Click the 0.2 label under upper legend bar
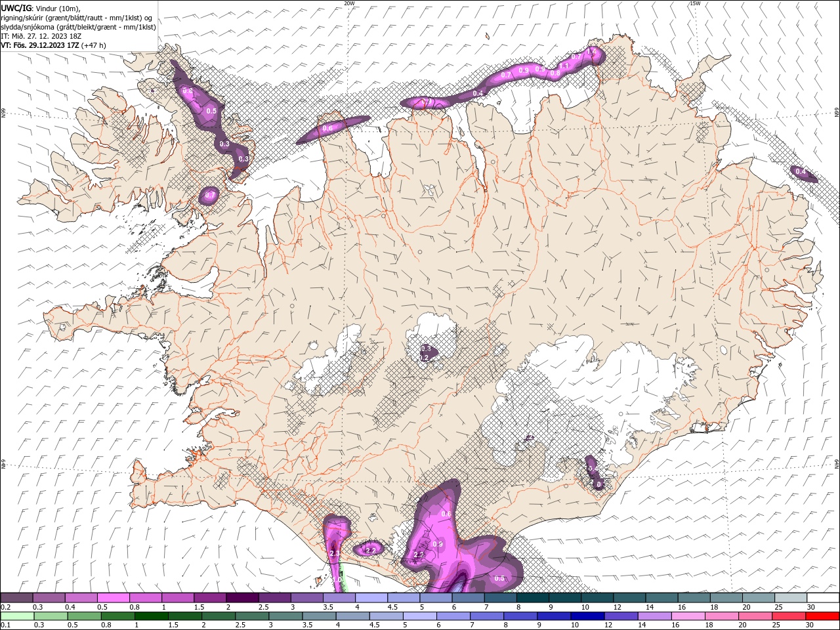Image resolution: width=840 pixels, height=630 pixels. coord(5,607)
